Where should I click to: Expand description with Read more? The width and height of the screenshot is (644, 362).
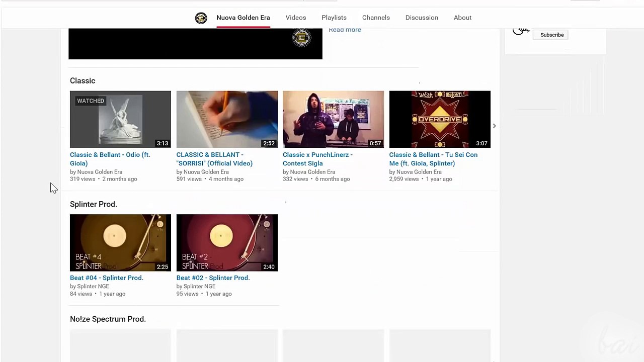coord(345,30)
